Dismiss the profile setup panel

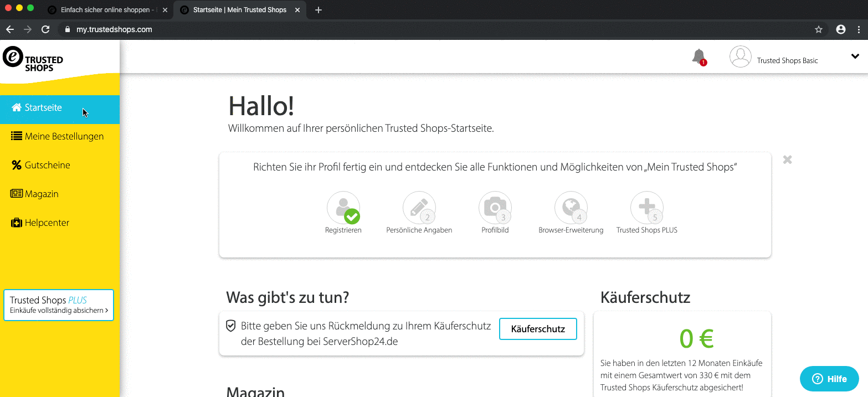787,159
